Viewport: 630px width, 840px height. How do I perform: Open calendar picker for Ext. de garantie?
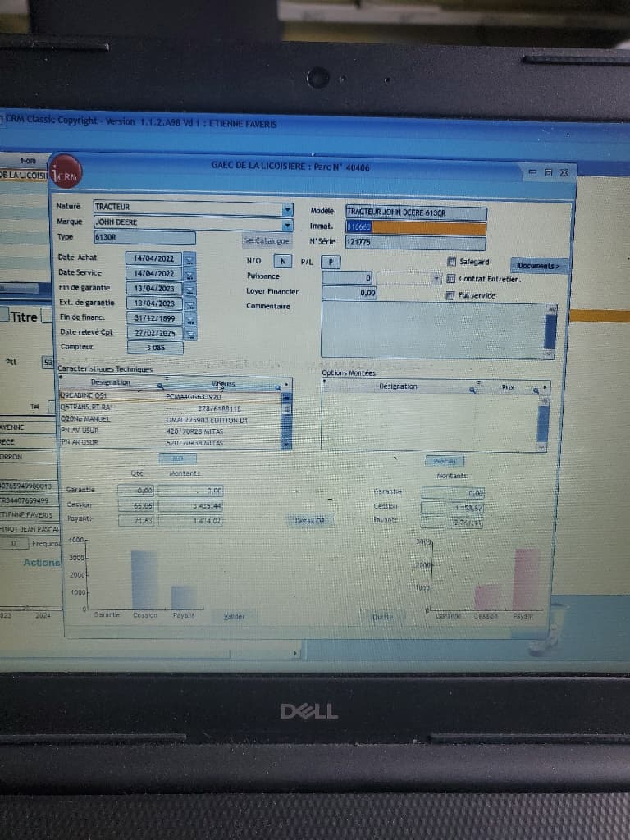[x=190, y=304]
